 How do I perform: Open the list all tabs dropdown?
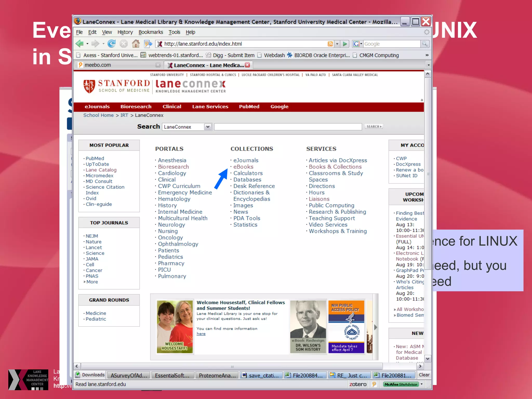pos(428,65)
